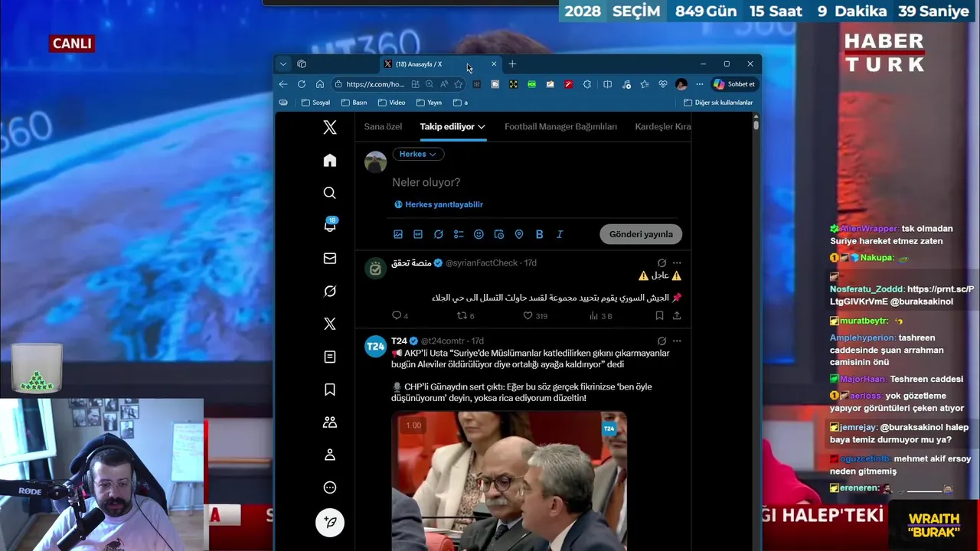Toggle bold text in the composer
The width and height of the screenshot is (980, 551).
pyautogui.click(x=539, y=234)
